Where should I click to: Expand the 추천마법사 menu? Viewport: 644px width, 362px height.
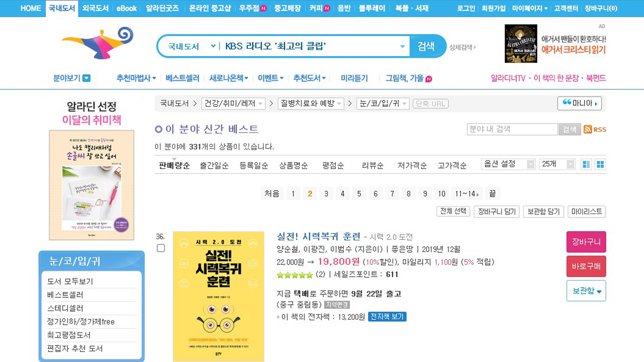point(136,78)
